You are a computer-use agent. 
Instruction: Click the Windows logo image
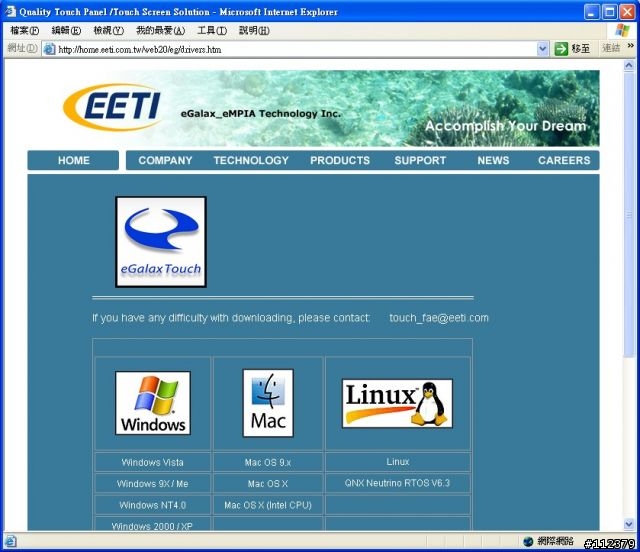click(153, 403)
